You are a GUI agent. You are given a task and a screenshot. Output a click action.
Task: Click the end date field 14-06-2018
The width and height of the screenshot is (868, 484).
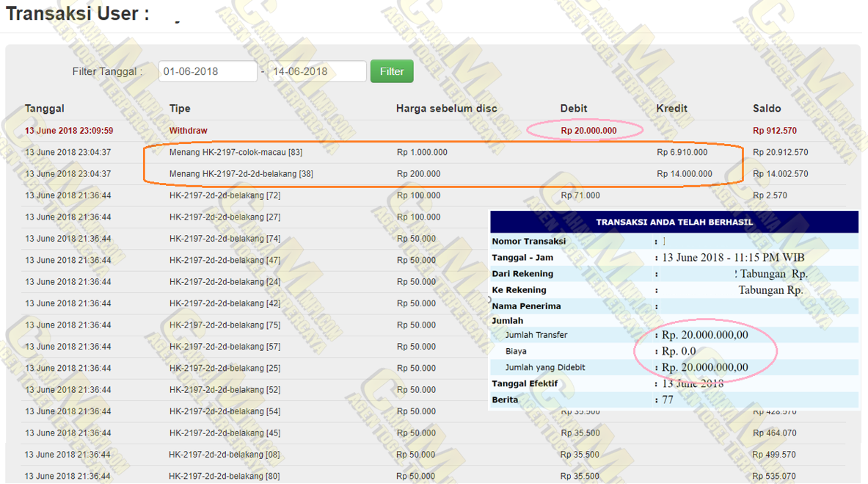point(316,71)
